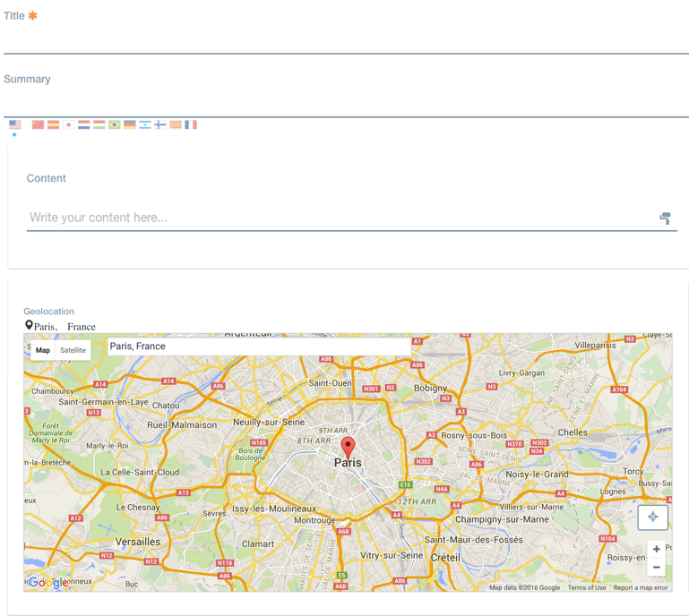
Task: Click the Noisy-le-Grand map label
Action: [537, 475]
